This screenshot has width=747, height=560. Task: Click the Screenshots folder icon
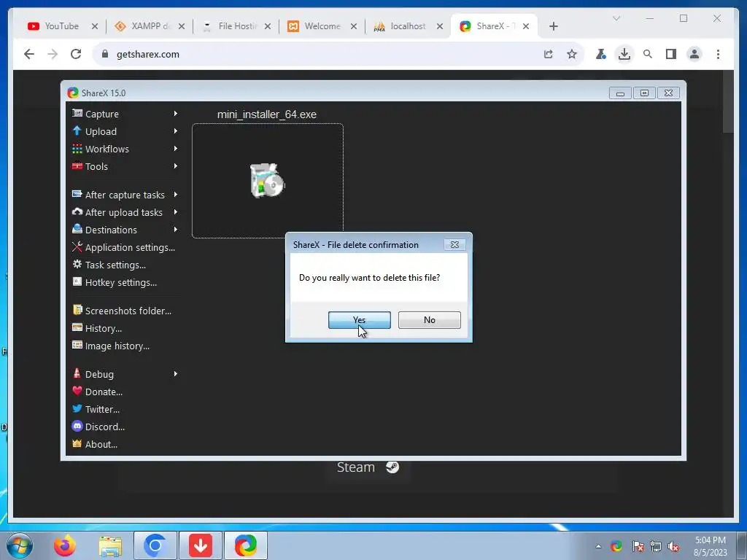77,310
